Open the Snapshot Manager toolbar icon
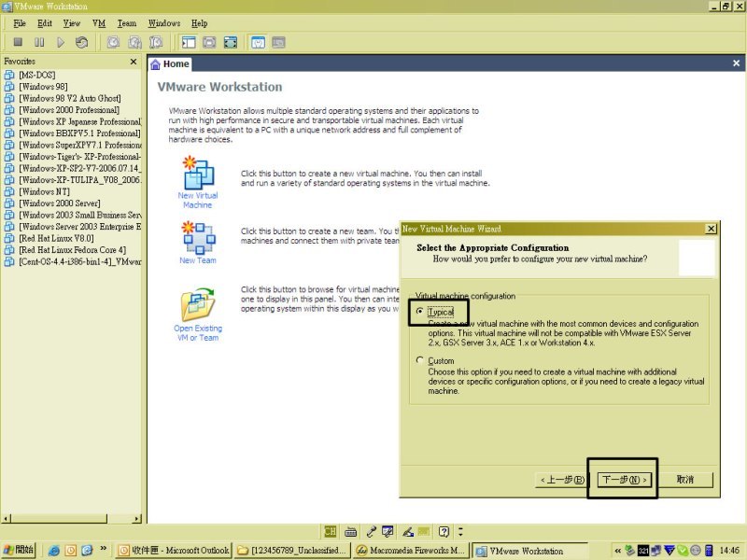The image size is (747, 560). 156,42
